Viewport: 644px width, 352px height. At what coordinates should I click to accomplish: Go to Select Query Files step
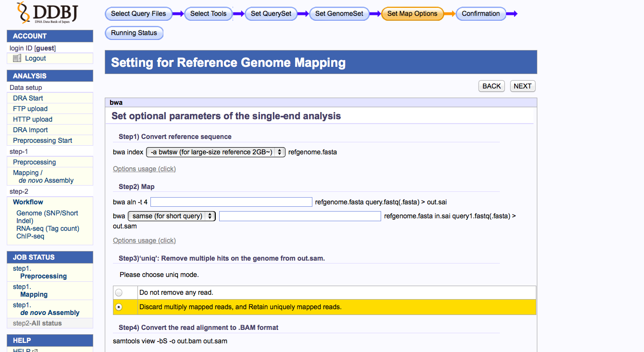click(138, 13)
